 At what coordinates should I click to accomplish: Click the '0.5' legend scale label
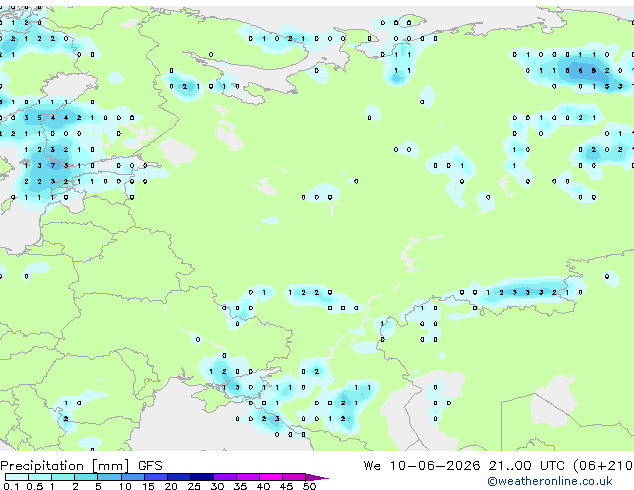pyautogui.click(x=35, y=486)
